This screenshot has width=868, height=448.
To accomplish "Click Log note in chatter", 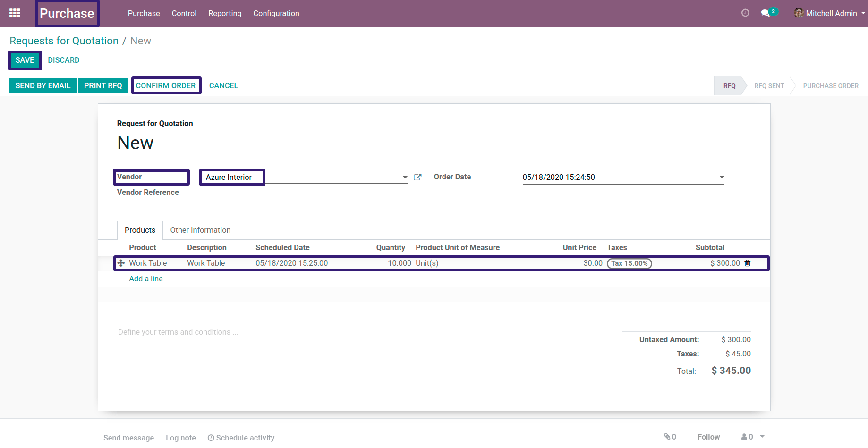I will click(180, 438).
